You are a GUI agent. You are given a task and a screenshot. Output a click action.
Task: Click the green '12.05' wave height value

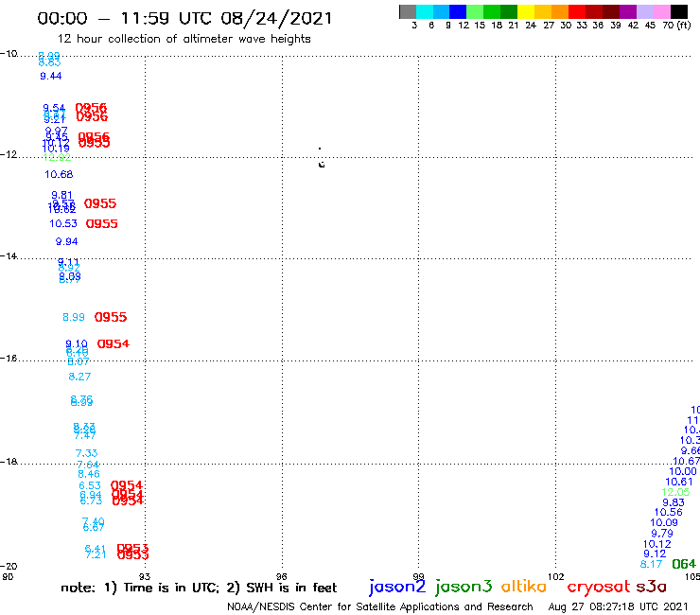pyautogui.click(x=675, y=492)
